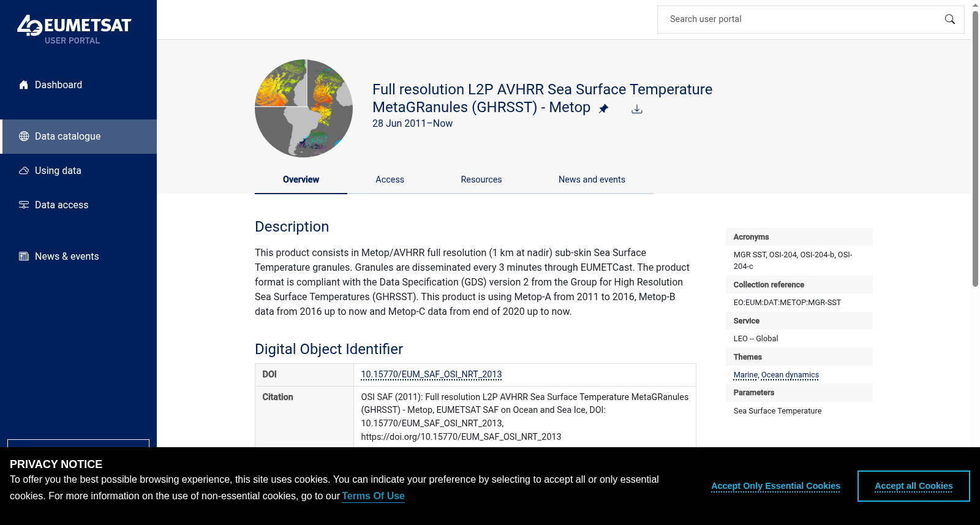Pin this product using pin icon

(x=603, y=109)
